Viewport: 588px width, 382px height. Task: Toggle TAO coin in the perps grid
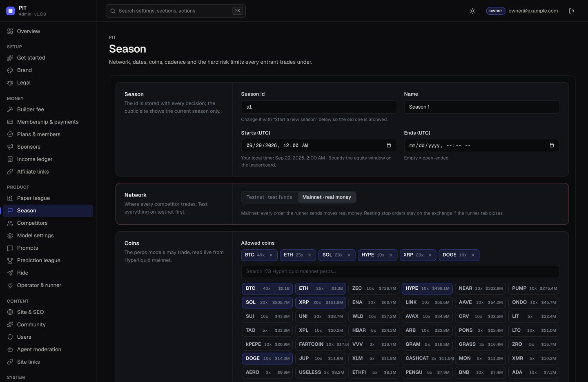tap(267, 331)
